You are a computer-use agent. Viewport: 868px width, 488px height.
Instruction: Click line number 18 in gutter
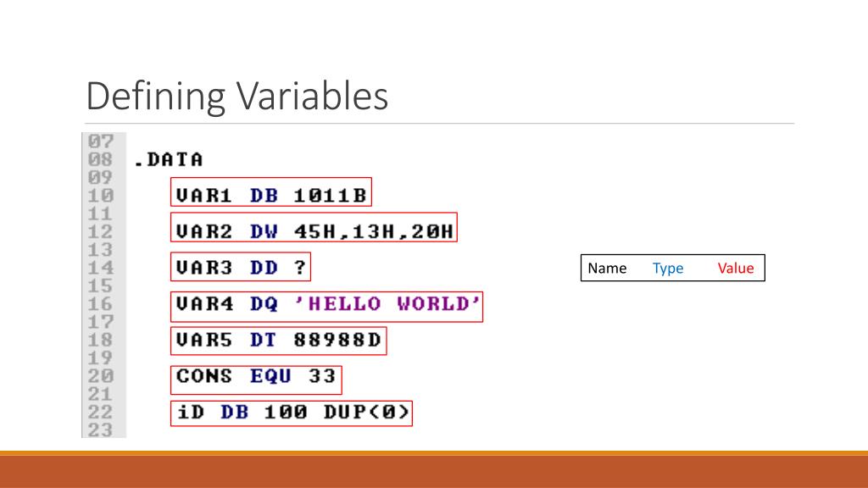pyautogui.click(x=101, y=340)
